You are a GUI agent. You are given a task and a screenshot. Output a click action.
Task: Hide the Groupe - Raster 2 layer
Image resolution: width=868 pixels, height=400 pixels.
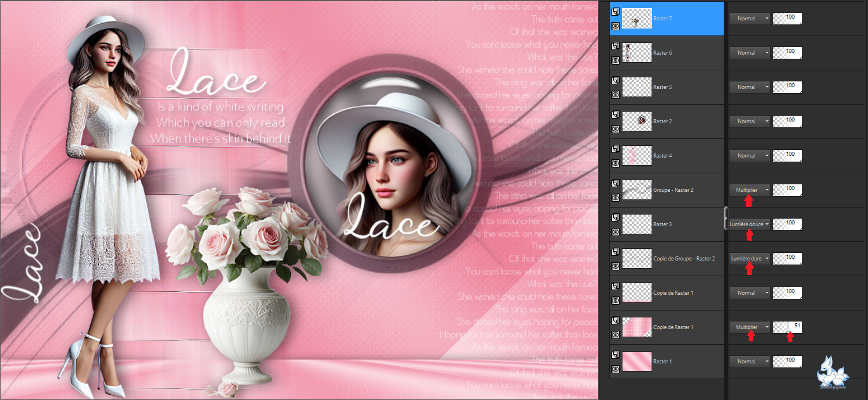tap(616, 197)
